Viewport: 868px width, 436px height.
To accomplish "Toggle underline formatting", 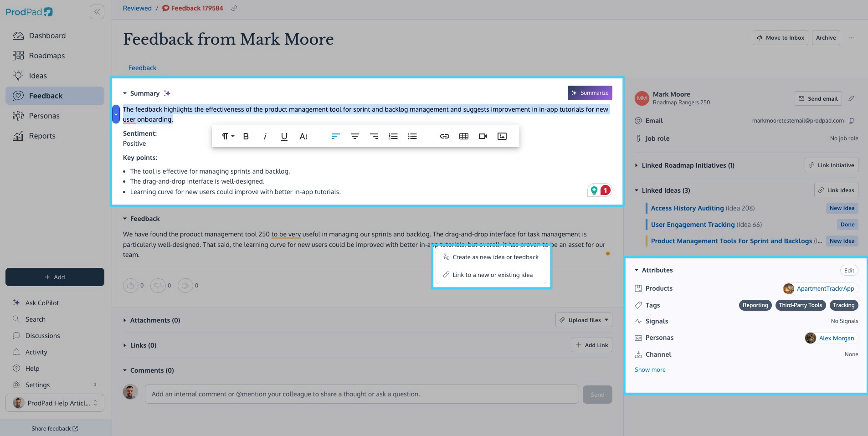I will click(x=284, y=136).
